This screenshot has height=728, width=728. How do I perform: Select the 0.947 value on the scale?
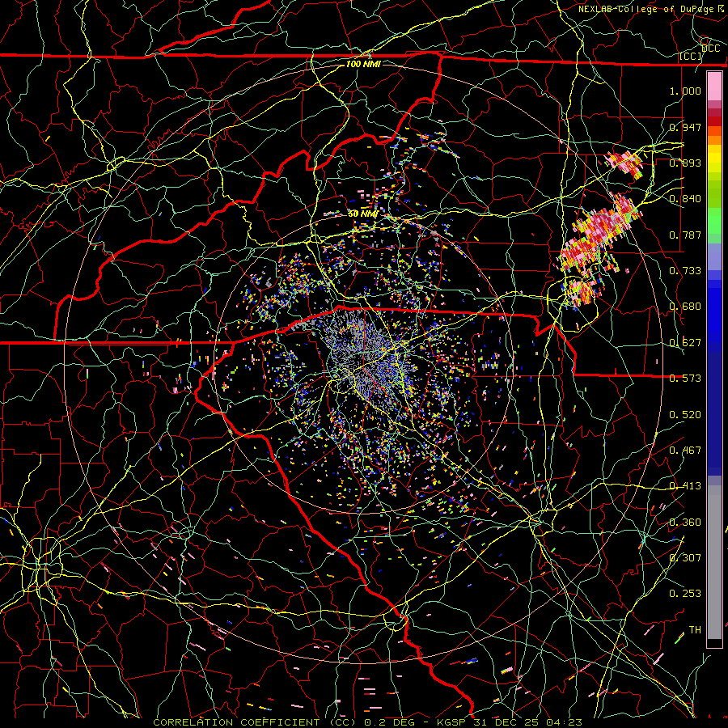coord(685,127)
